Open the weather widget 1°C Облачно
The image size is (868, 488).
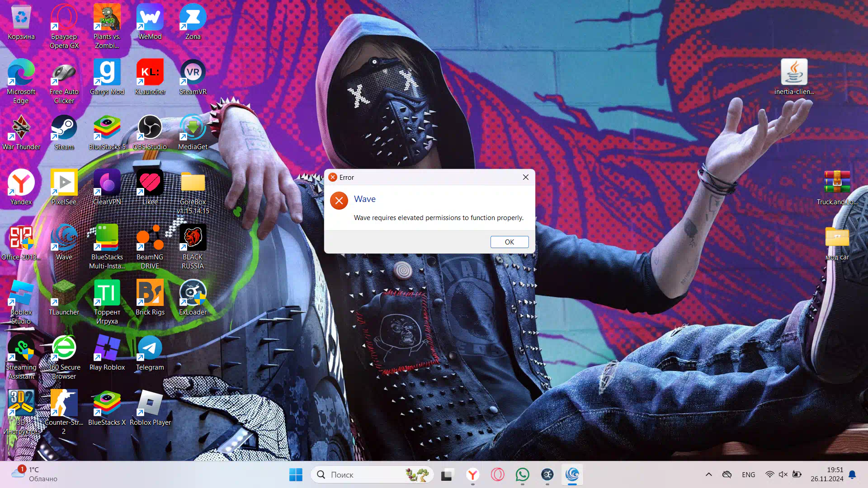35,474
